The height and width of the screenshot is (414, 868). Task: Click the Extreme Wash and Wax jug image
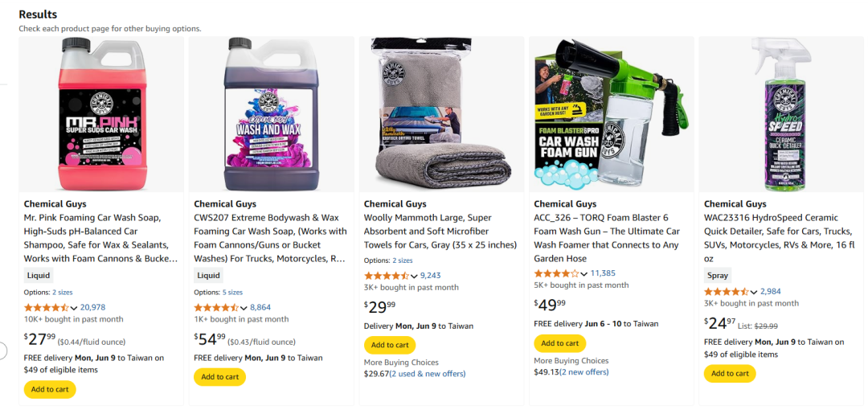(x=271, y=114)
